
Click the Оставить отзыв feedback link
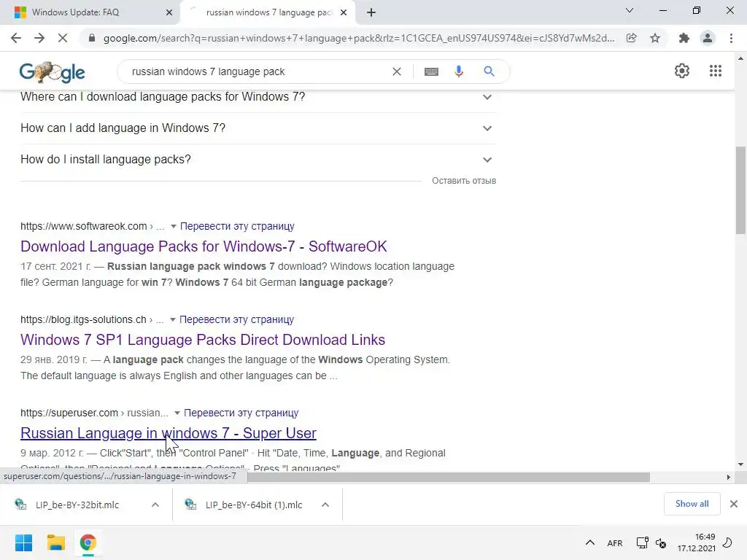tap(464, 181)
